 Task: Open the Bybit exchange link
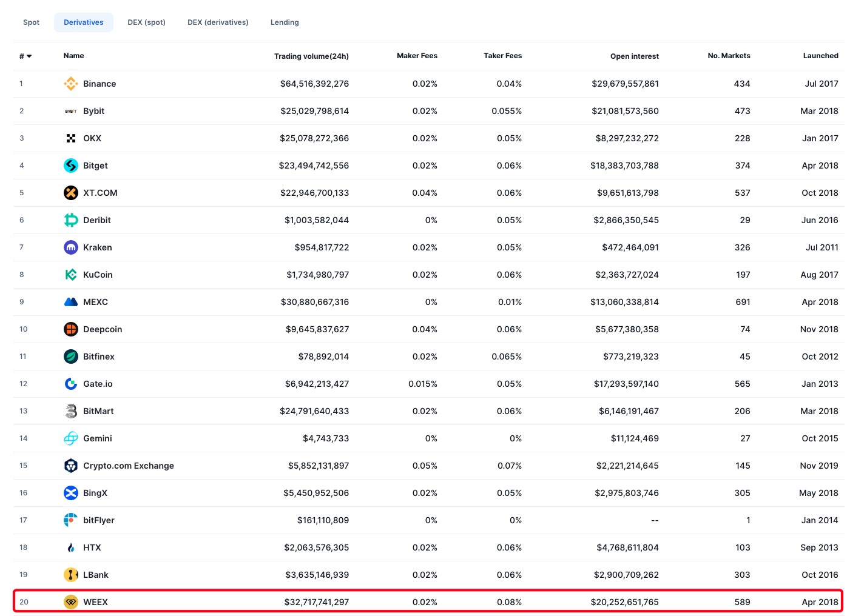pyautogui.click(x=93, y=111)
